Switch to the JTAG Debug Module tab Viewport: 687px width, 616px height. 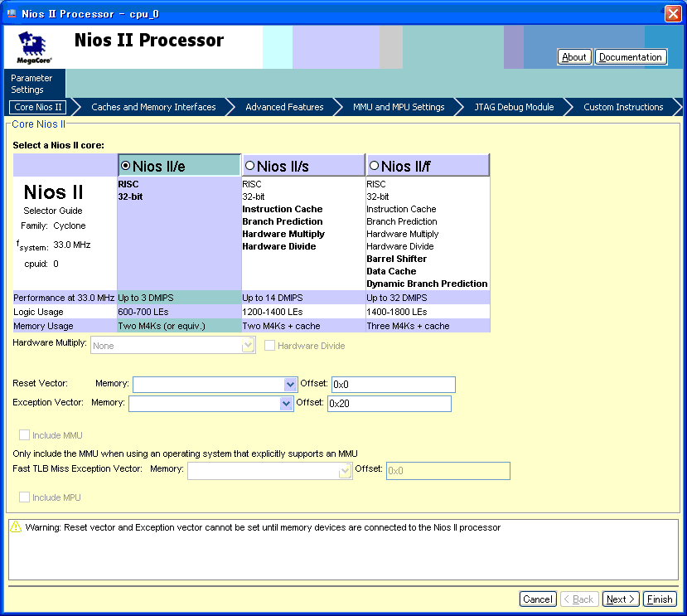pyautogui.click(x=514, y=107)
